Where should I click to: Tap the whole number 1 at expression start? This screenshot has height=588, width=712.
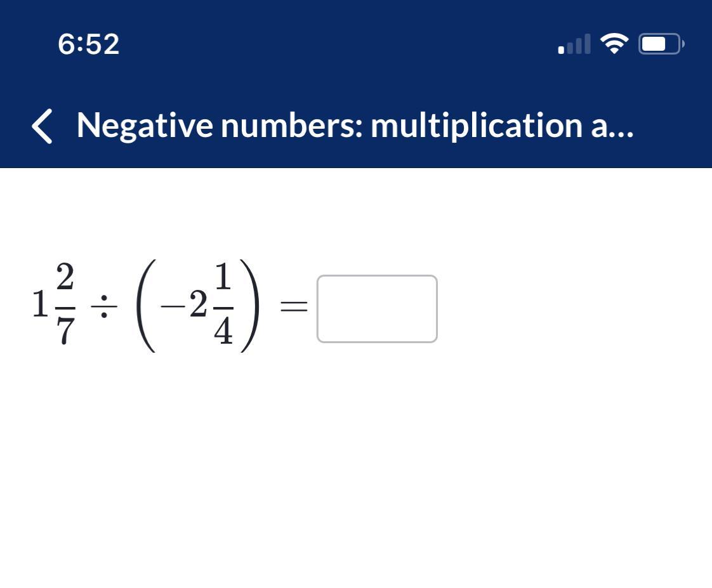[x=41, y=304]
